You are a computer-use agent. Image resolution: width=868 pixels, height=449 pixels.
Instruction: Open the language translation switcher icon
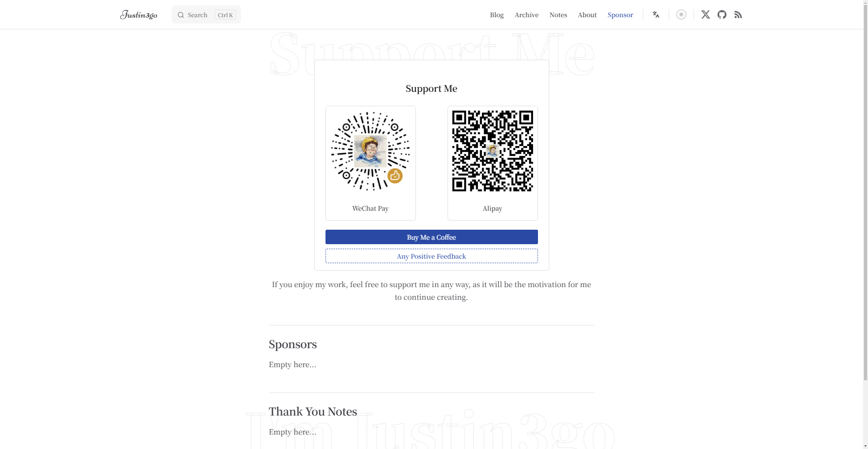pyautogui.click(x=656, y=14)
